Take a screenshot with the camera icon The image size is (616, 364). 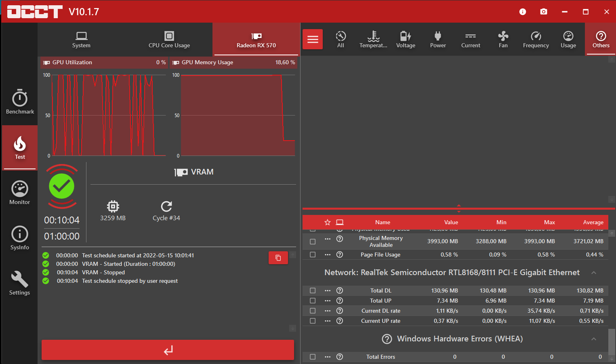[544, 12]
